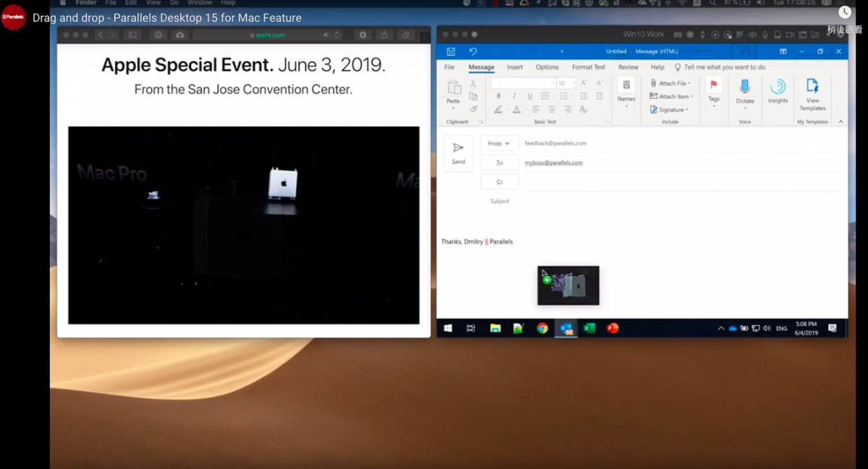Open the Format Text tab
868x469 pixels.
(x=589, y=67)
